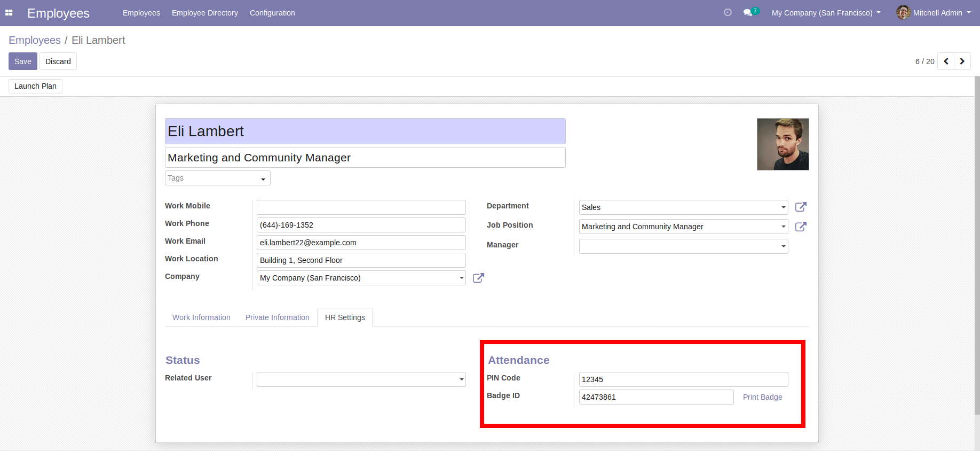Switch to Private Information tab
Viewport: 980px width, 451px height.
277,317
